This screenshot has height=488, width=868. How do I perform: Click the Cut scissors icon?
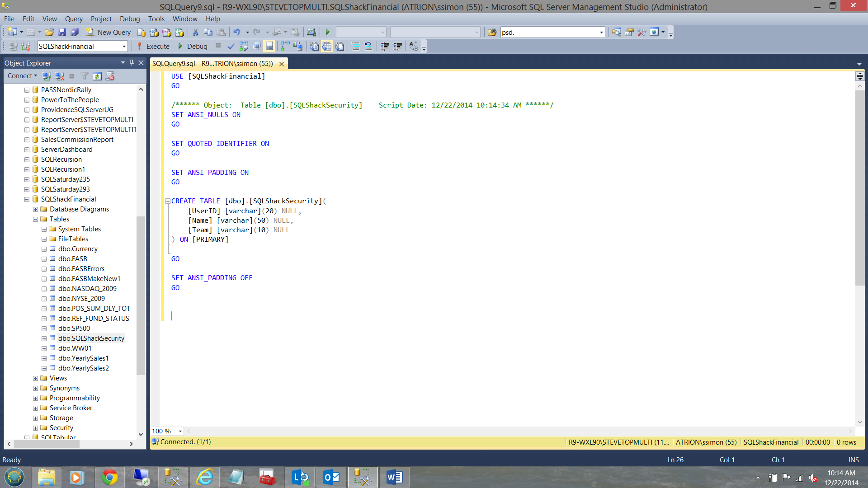[195, 32]
